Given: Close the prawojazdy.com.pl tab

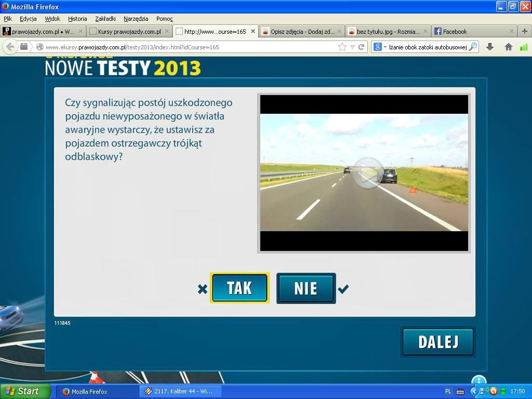Looking at the screenshot, I should (81, 31).
